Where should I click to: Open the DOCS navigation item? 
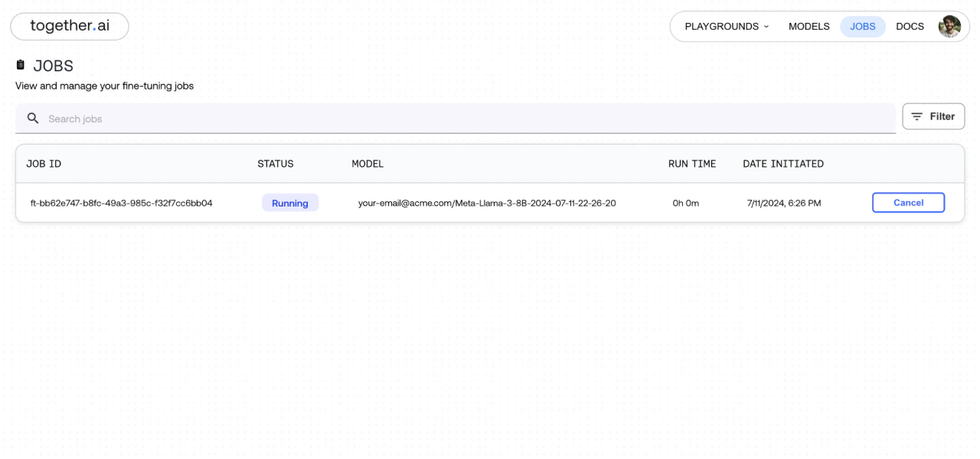coord(910,26)
